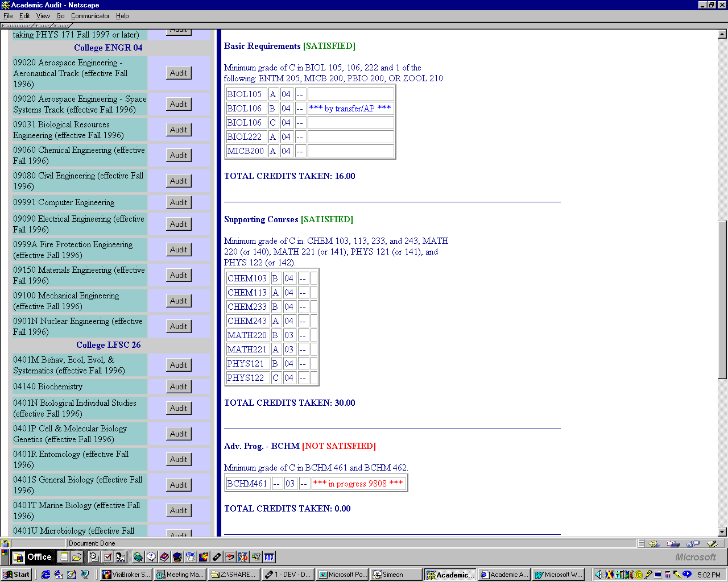The image size is (728, 582).
Task: Click Open Office Document folder icon
Action: pos(77,557)
